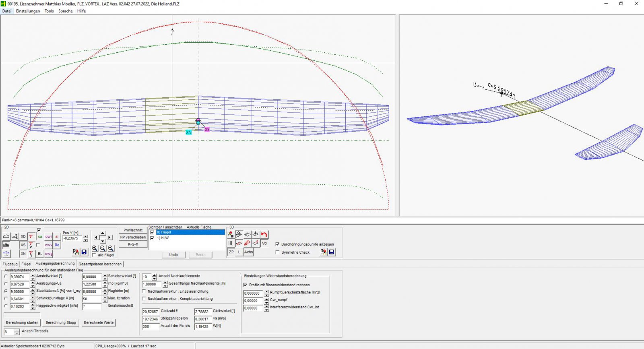This screenshot has width=644, height=349.
Task: Open the Datei menu
Action: point(7,11)
